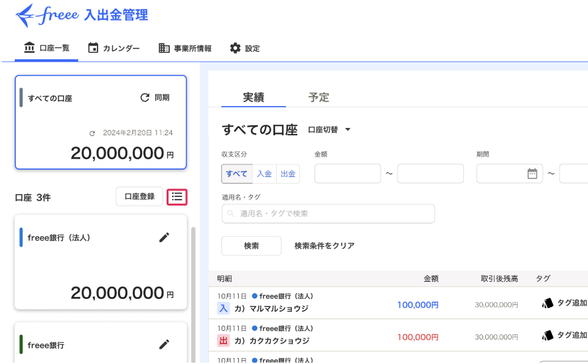Click blue 100,000円 amount

[417, 305]
